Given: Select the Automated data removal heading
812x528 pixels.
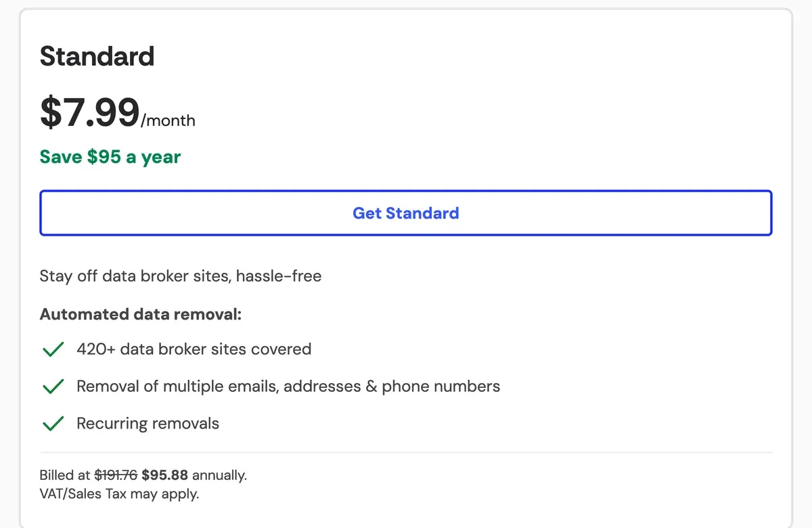Looking at the screenshot, I should tap(141, 314).
